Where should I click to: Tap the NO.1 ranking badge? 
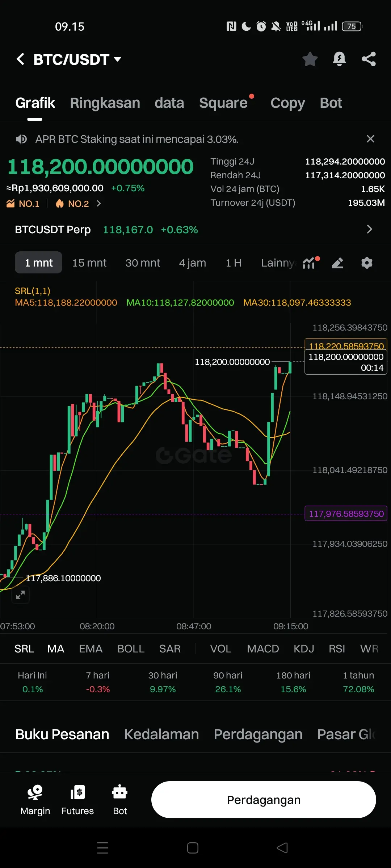(x=23, y=204)
